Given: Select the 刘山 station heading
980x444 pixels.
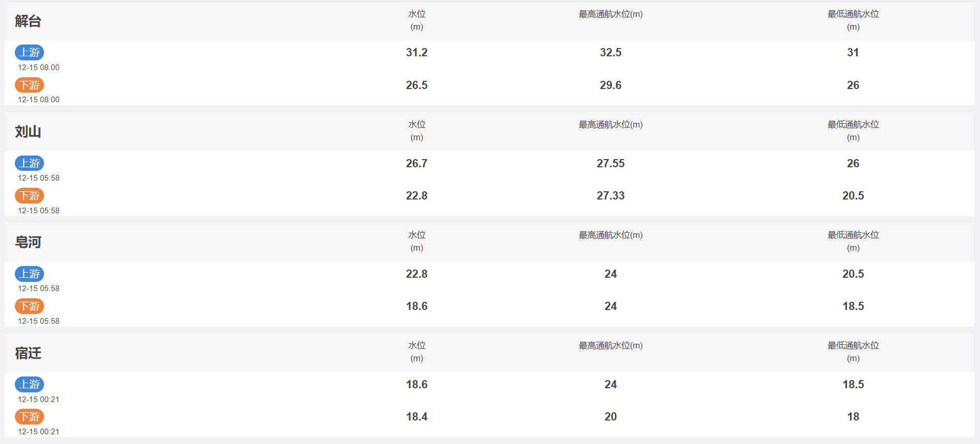Looking at the screenshot, I should (28, 131).
